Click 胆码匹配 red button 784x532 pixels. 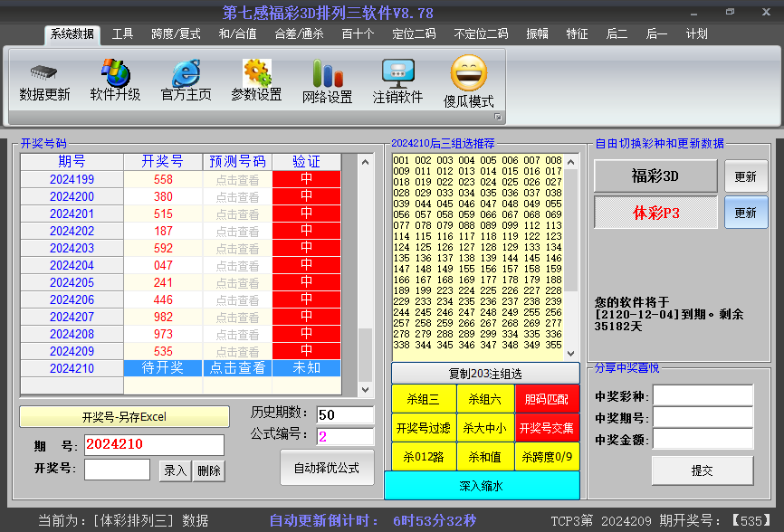coord(547,399)
